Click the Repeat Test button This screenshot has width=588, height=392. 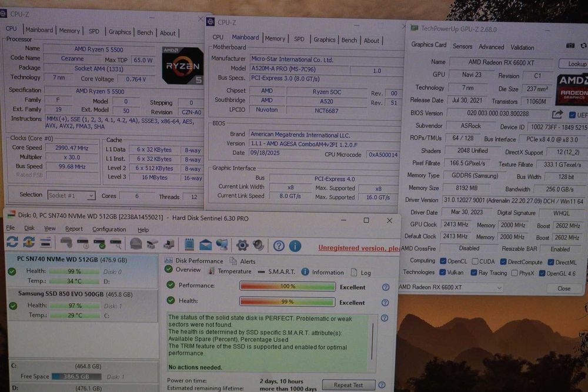[x=348, y=385]
